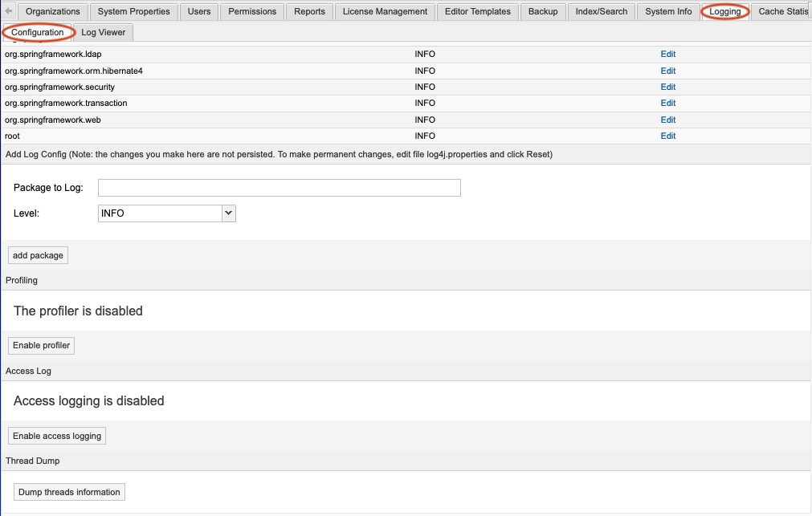Click the Add Log Config note header
The height and width of the screenshot is (516, 812).
[x=280, y=154]
